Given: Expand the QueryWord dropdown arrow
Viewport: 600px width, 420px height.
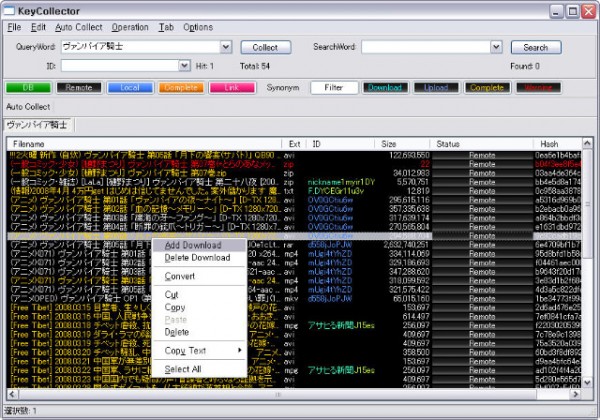Looking at the screenshot, I should click(226, 47).
